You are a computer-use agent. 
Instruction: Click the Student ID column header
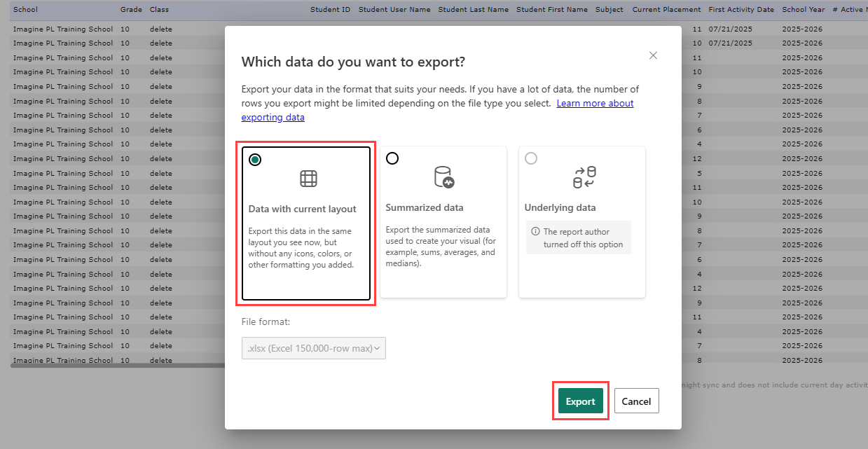(330, 10)
